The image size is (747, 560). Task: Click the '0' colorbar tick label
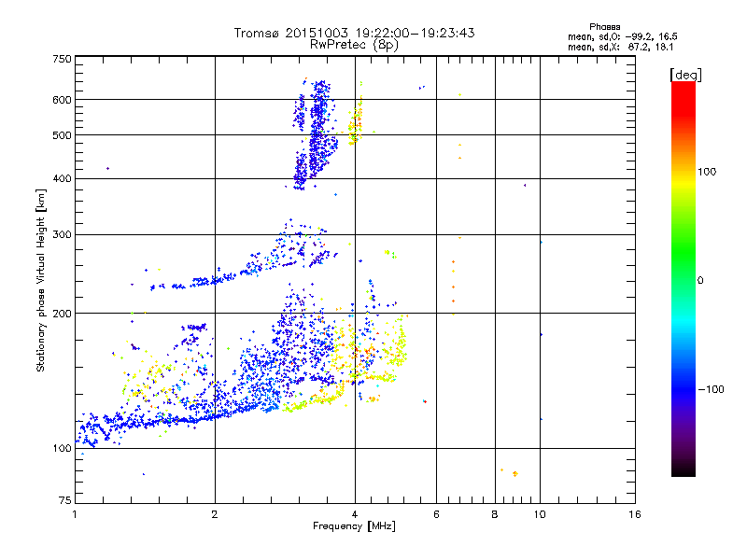pos(699,280)
